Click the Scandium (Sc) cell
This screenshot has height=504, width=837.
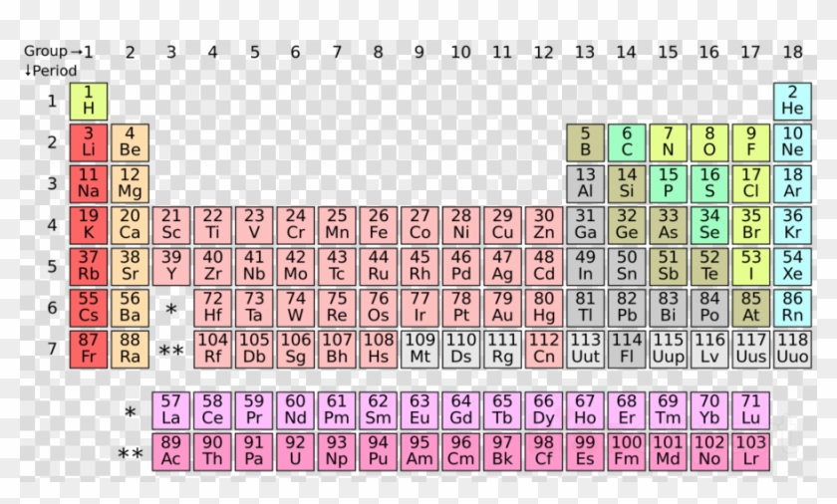click(x=171, y=225)
